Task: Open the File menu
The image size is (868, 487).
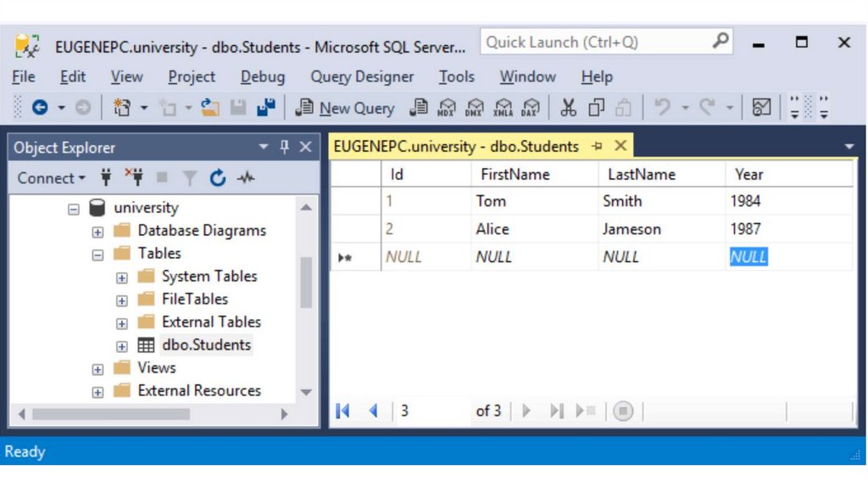Action: [x=23, y=76]
